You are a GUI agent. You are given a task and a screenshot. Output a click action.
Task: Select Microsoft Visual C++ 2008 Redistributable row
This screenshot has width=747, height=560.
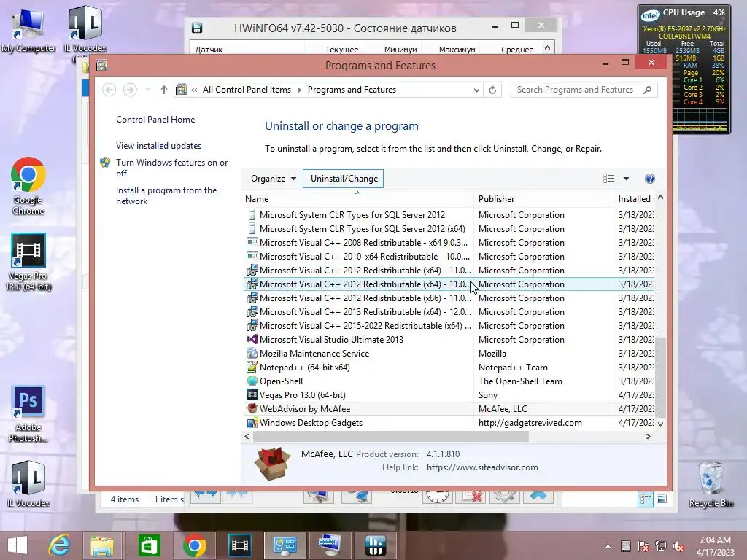pos(449,242)
